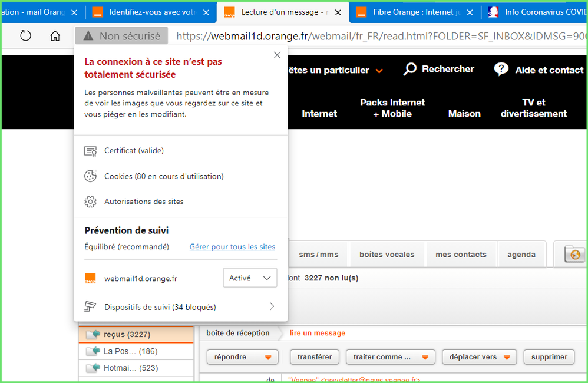Open Cookies in use entry
This screenshot has height=383, width=588.
[x=164, y=176]
